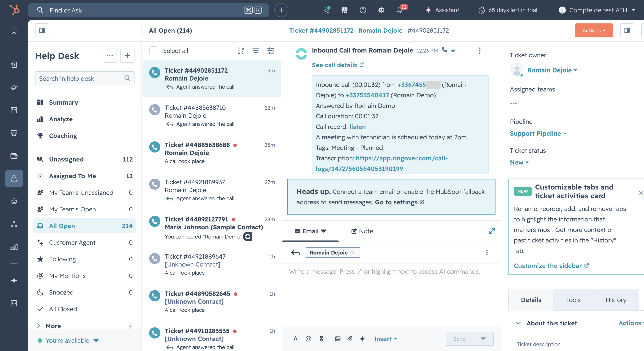Switch to the Note tab

362,231
